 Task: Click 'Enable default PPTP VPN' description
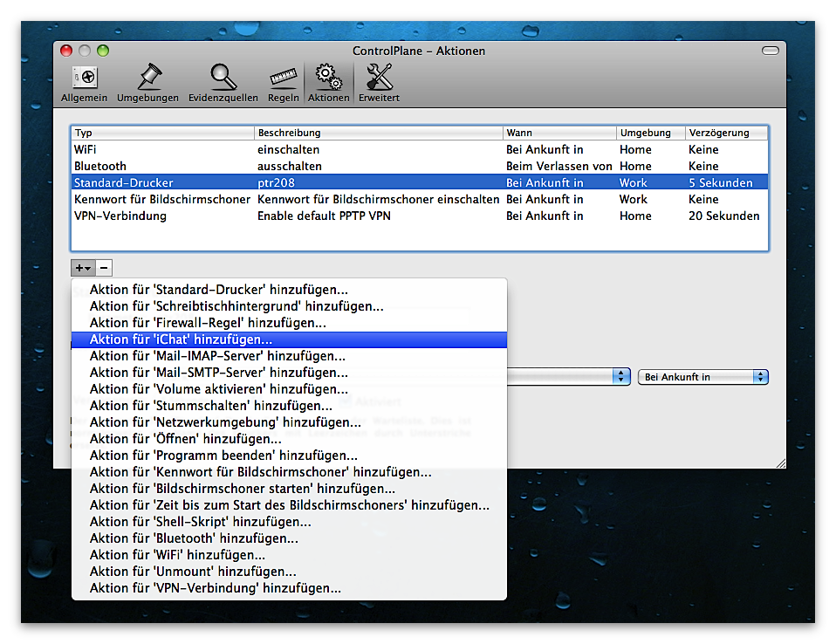click(324, 216)
